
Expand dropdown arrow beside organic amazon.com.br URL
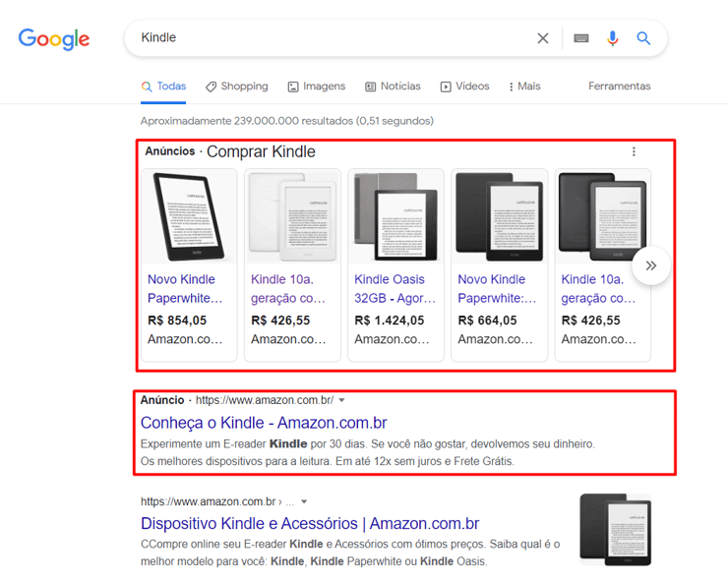(304, 501)
